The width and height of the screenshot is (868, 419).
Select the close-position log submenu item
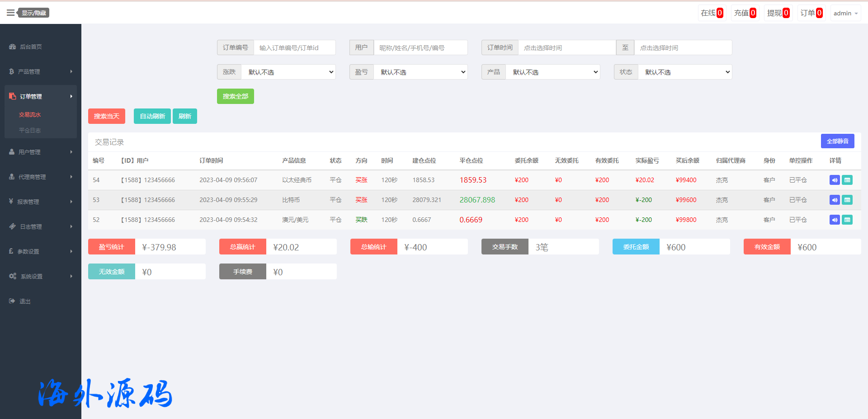click(30, 130)
